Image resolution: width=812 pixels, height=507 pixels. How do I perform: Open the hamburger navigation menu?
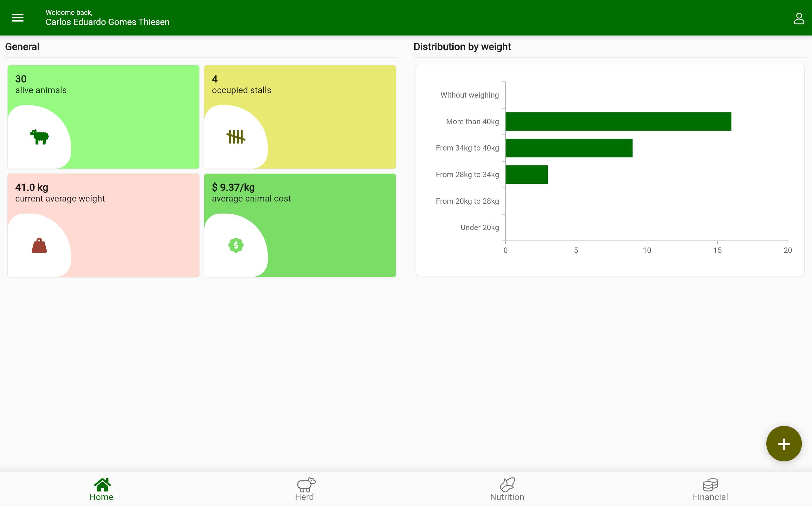coord(18,18)
